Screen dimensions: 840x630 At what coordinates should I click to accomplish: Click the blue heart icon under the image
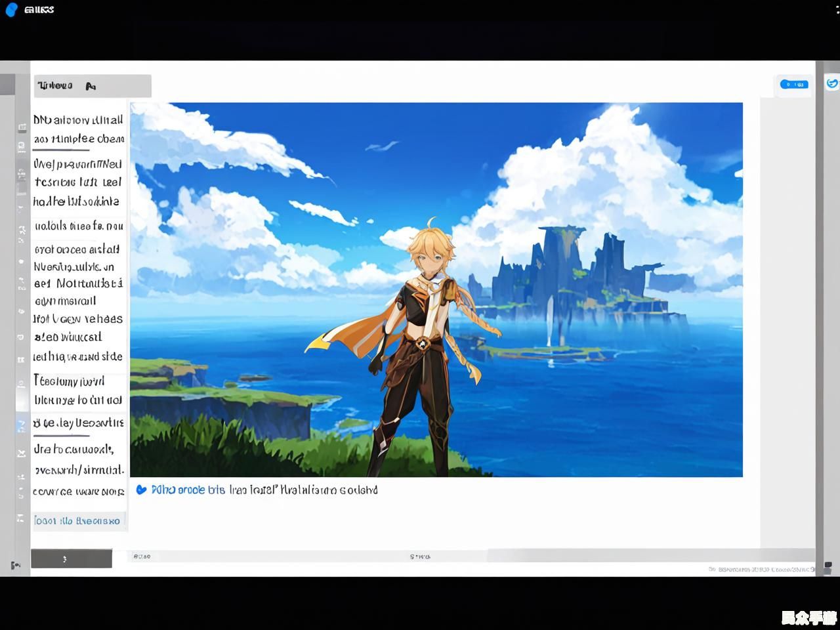(141, 490)
